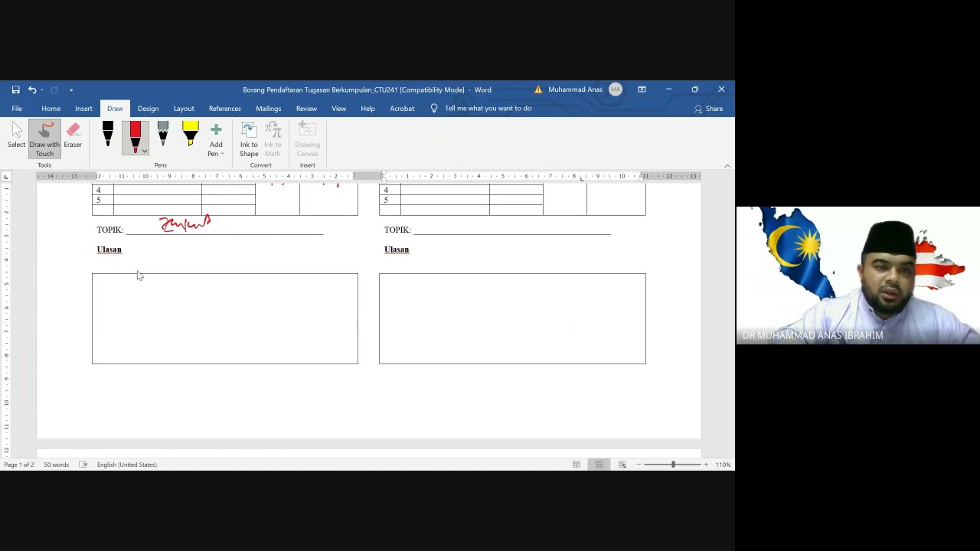The width and height of the screenshot is (980, 551).
Task: Click the left TOPIK line with red ink
Action: (x=224, y=228)
